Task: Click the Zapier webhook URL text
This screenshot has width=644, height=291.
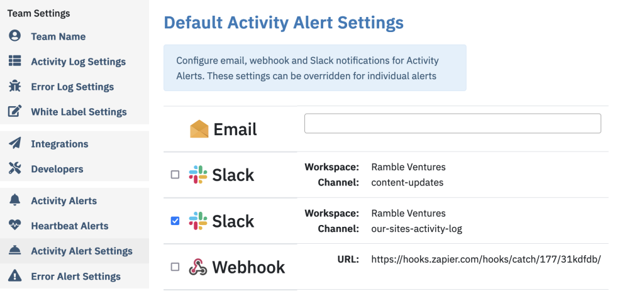Action: (x=486, y=260)
